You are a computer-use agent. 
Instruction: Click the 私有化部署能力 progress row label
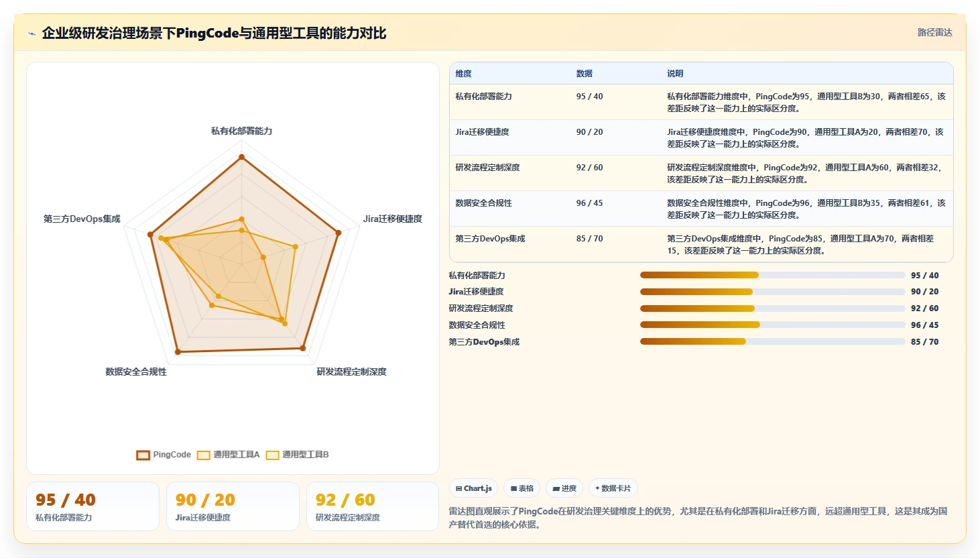point(477,275)
